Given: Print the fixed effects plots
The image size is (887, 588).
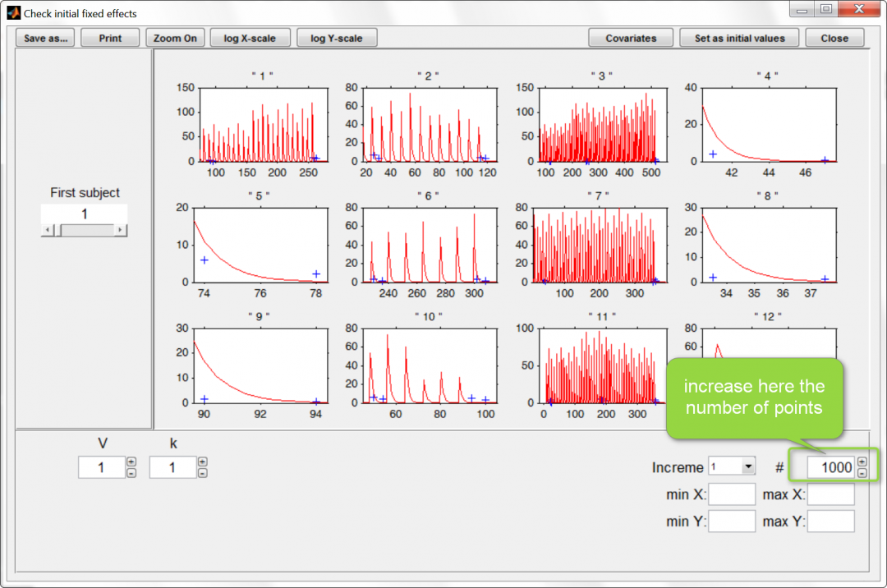Looking at the screenshot, I should (x=110, y=37).
